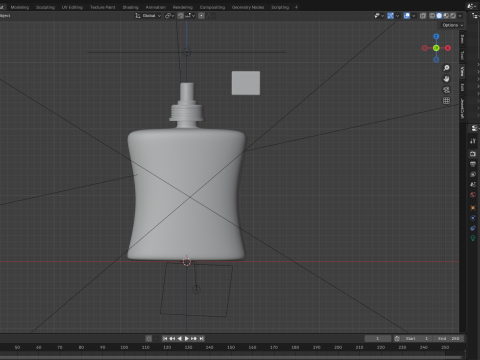Open the Render properties tab icon
This screenshot has height=360, width=480.
[x=473, y=154]
